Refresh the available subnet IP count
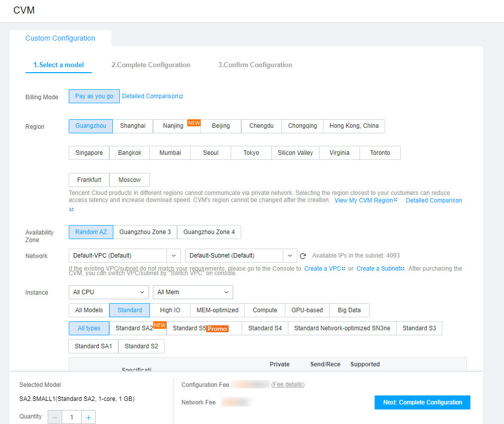This screenshot has height=424, width=504. 303,256
